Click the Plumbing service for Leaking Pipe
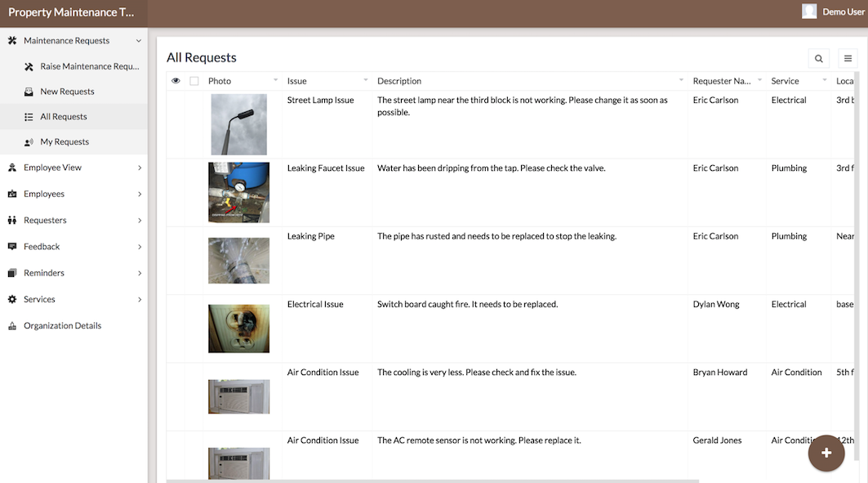The width and height of the screenshot is (868, 483). [x=789, y=236]
